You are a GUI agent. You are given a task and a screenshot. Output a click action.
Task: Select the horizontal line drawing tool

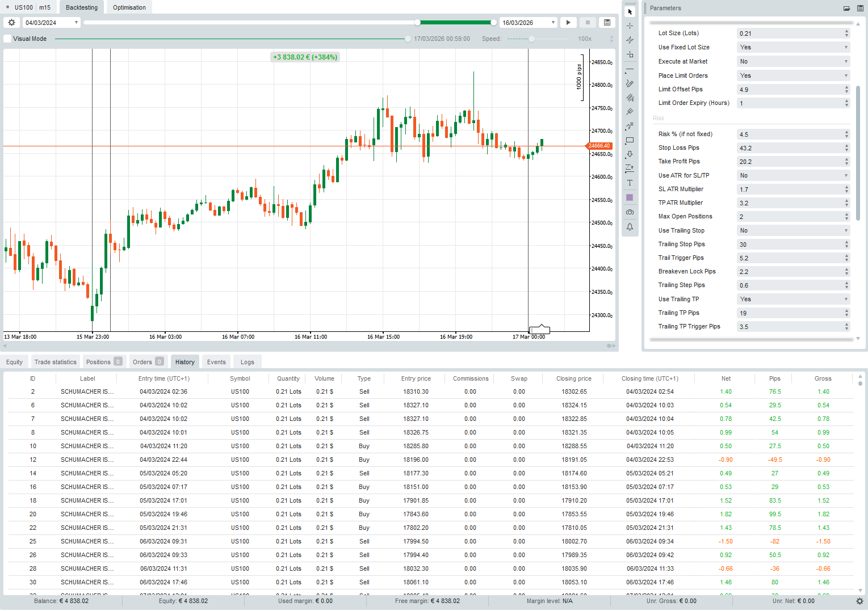click(x=630, y=69)
